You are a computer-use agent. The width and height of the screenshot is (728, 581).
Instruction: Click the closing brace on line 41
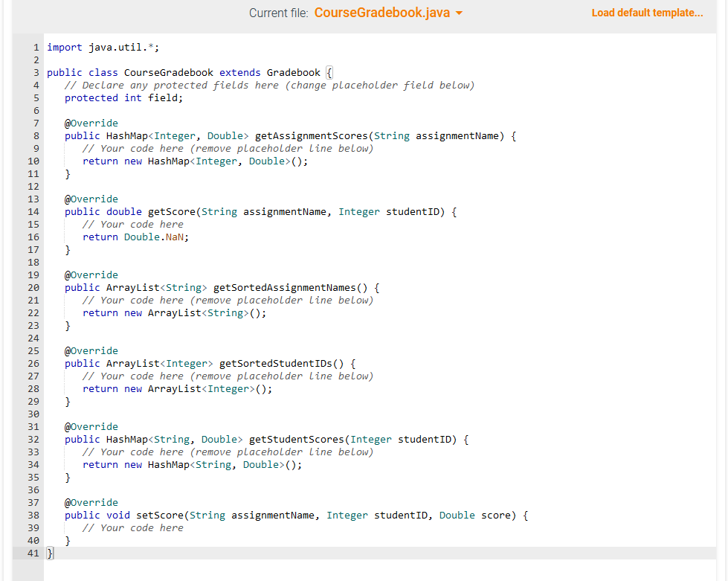pyautogui.click(x=49, y=553)
